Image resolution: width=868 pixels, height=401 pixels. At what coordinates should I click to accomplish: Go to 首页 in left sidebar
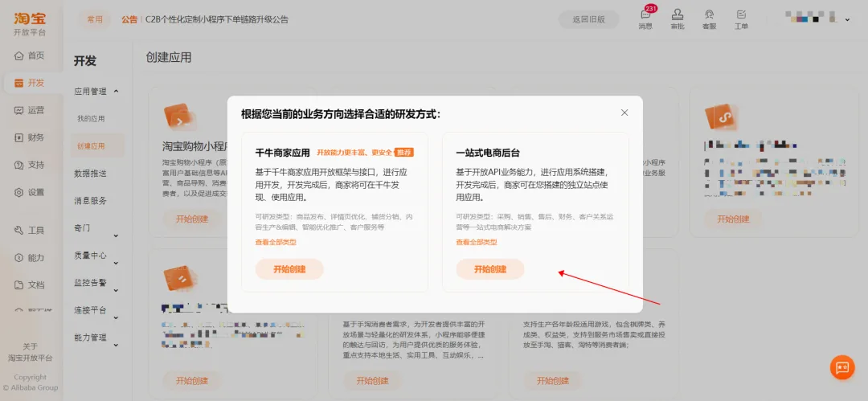[x=30, y=55]
